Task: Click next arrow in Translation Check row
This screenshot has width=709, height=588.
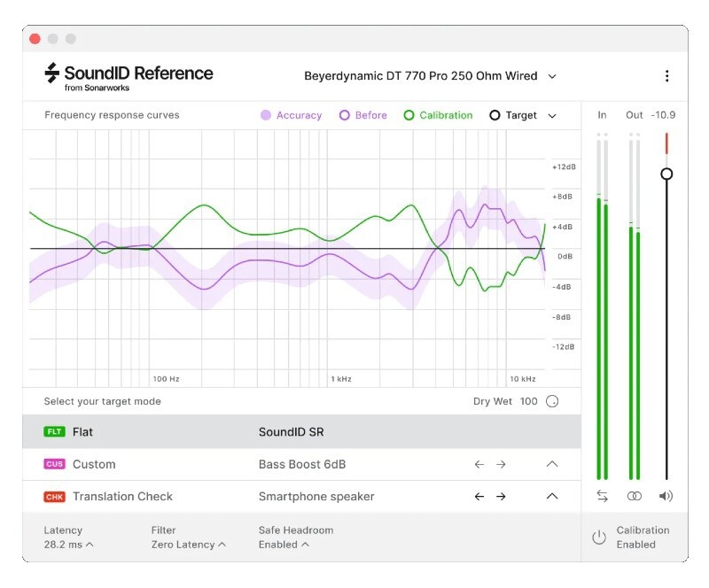Action: click(501, 497)
